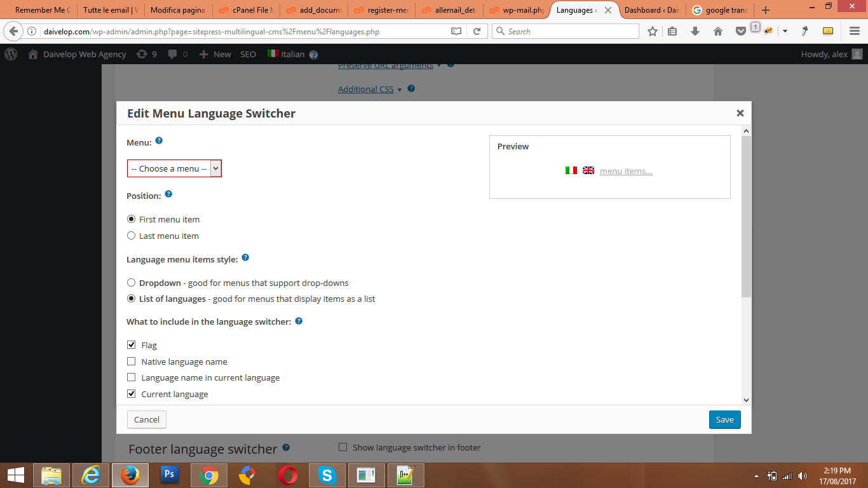This screenshot has width=868, height=488.
Task: Open Firefox hamburger menu
Action: [x=855, y=31]
